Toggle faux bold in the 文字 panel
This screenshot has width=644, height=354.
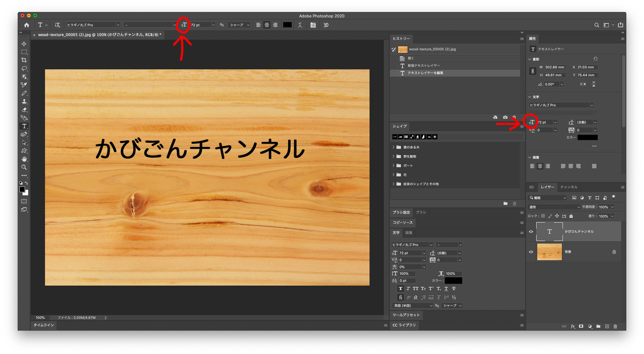[x=400, y=288]
